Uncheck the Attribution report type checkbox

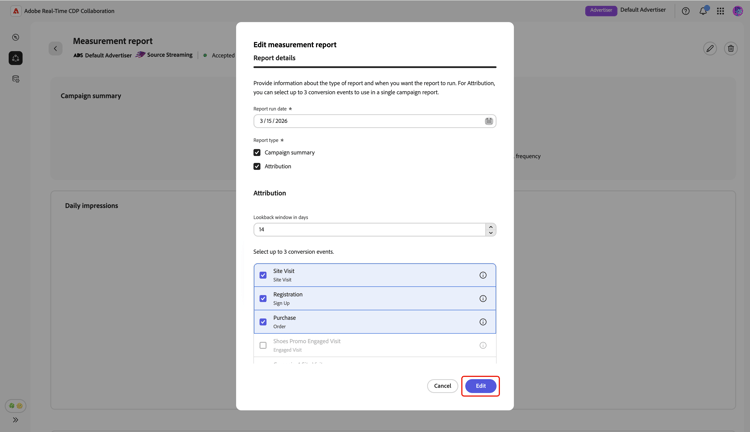257,167
